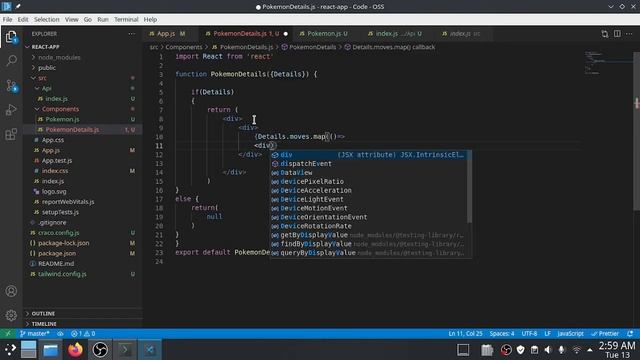The width and height of the screenshot is (640, 360).
Task: Show hidden system tray icons arrow
Action: pyautogui.click(x=590, y=350)
